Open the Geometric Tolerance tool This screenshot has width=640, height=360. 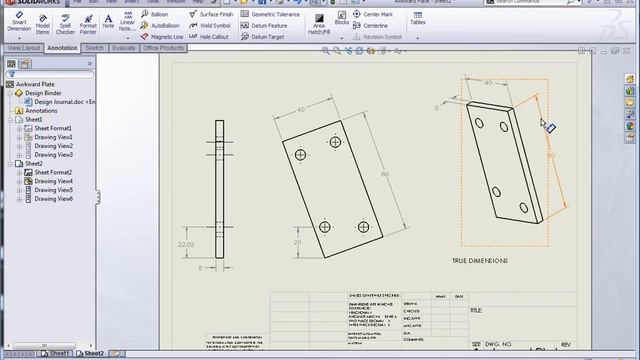point(270,14)
